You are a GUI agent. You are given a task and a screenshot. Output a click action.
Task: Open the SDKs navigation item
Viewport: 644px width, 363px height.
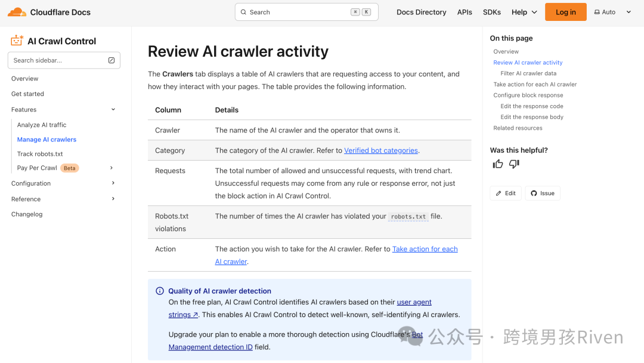coord(491,13)
